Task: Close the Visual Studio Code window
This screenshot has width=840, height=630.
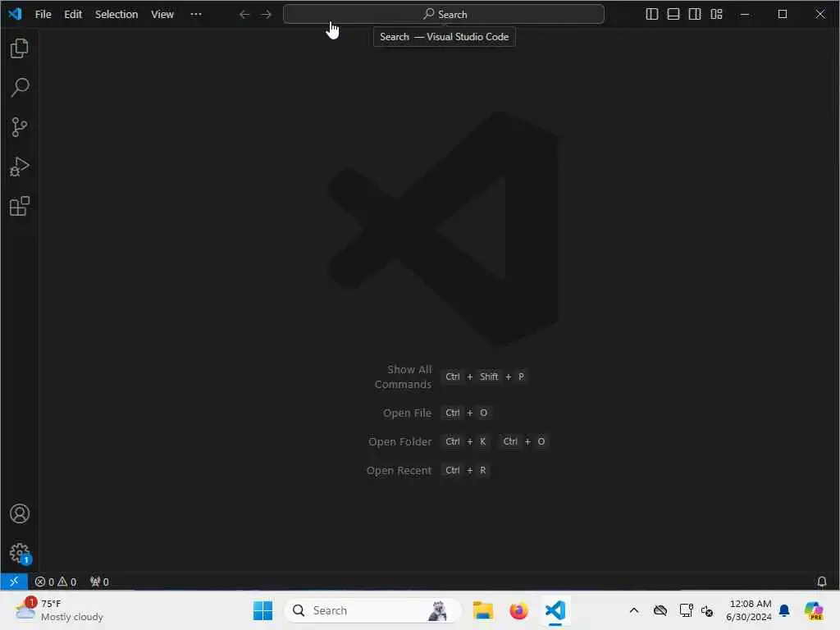Action: point(820,15)
